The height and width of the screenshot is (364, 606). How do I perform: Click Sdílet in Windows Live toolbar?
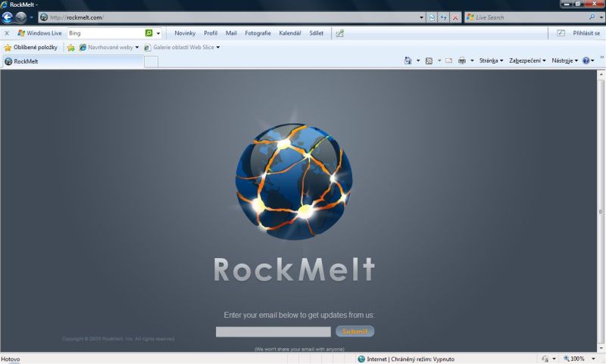(316, 33)
